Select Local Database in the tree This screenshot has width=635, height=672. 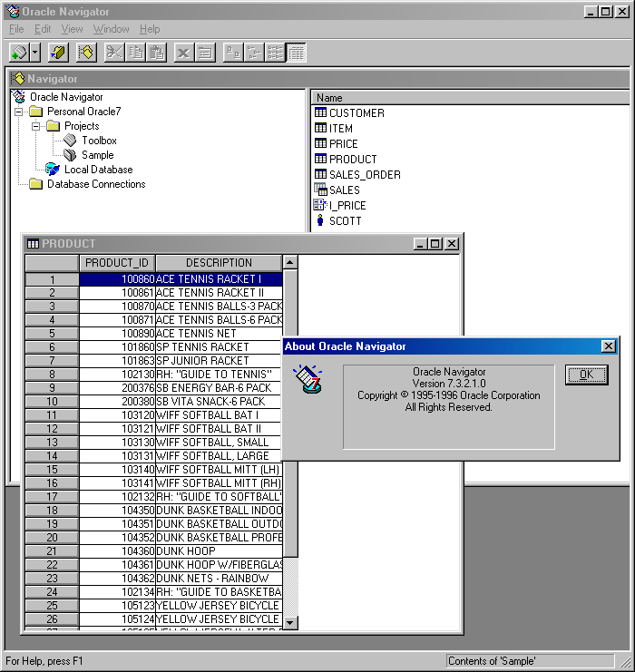click(98, 170)
